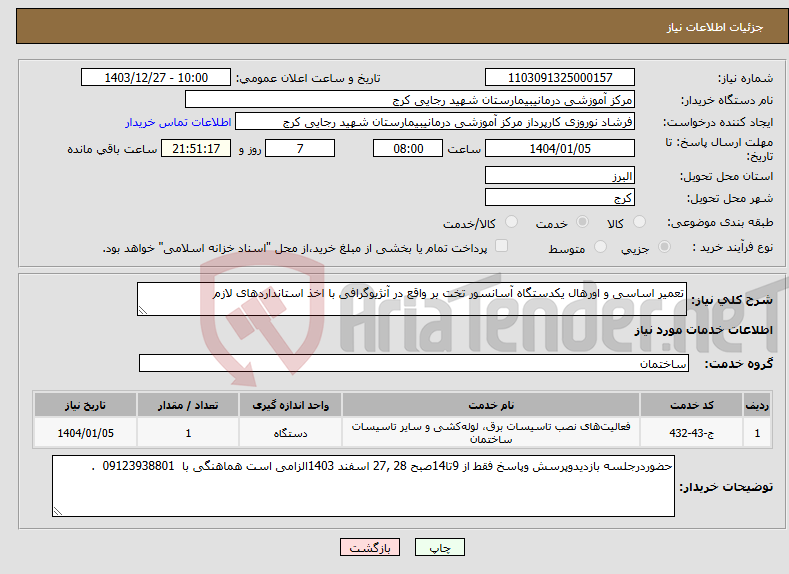Click the کد خدمت column header
This screenshot has height=574, width=789.
tap(691, 405)
